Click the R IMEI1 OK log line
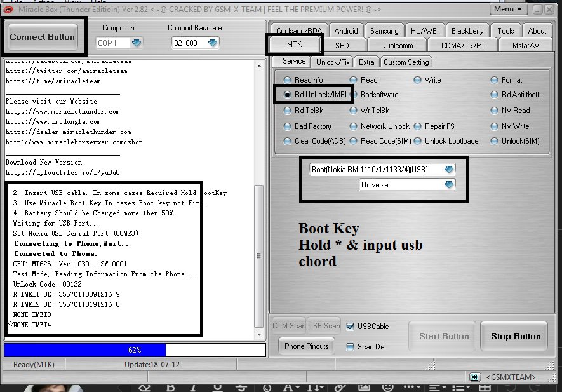Viewport: 562px width, 392px height. coord(66,294)
